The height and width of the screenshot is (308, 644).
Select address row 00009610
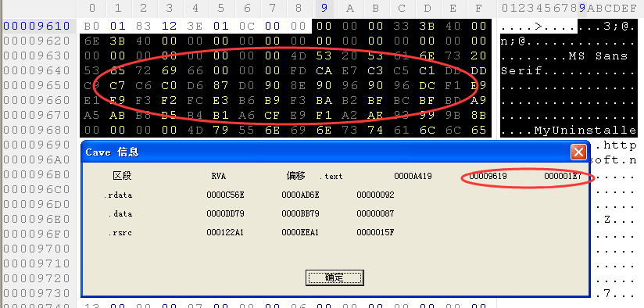(x=37, y=27)
